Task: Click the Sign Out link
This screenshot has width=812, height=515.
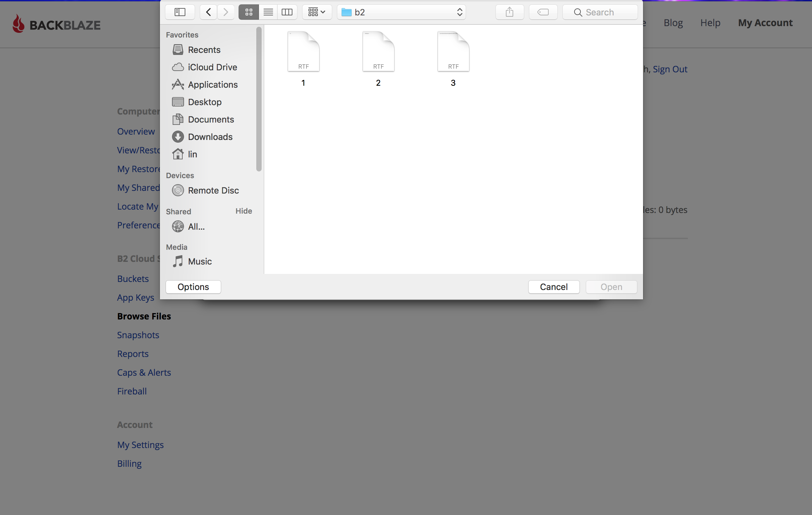Action: click(670, 69)
